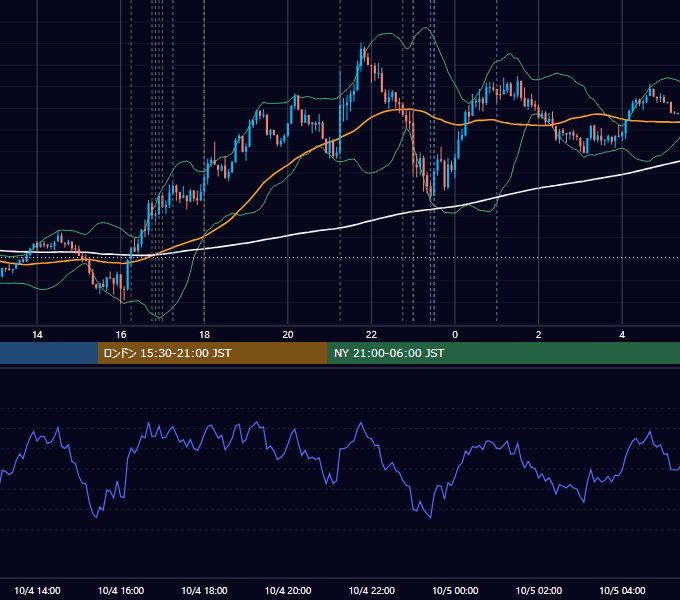Screen dimensions: 680x600
Task: Click the 10/4 18:00 date label
Action: point(204,590)
